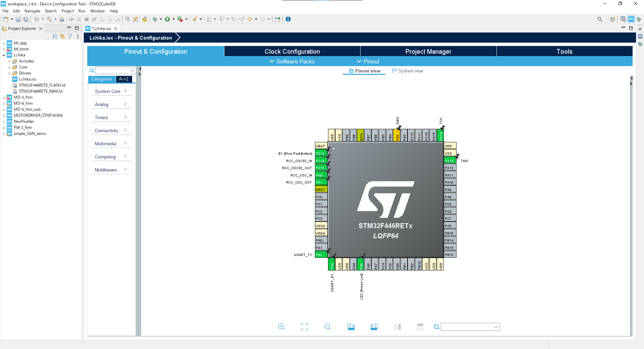Select STM32F446RETX_FLASH.ld file

42,85
